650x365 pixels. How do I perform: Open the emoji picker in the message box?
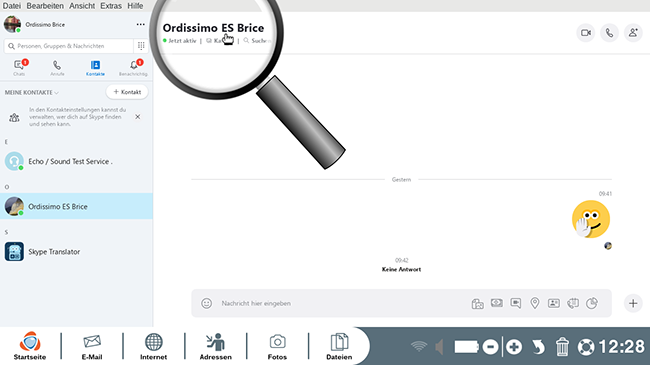(x=206, y=303)
